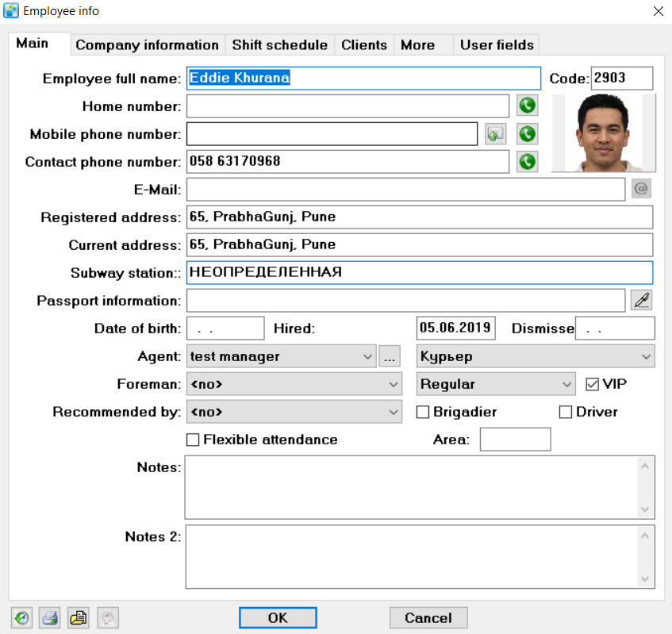Click the yellow folder document icon

pos(77,617)
